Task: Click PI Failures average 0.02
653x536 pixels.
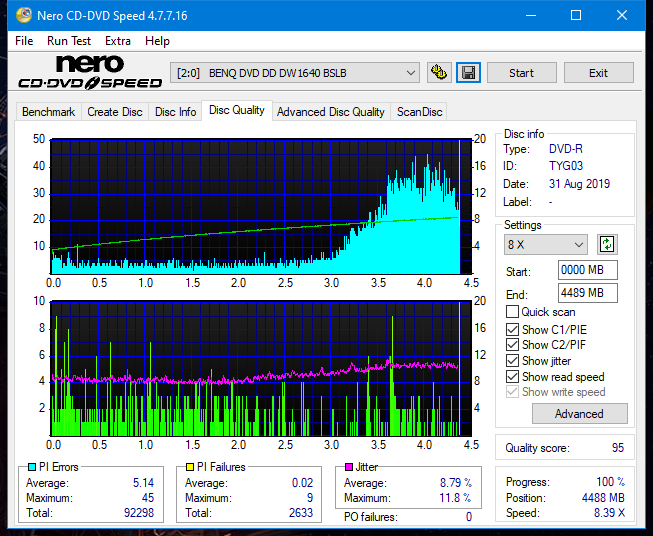Action: coord(302,483)
